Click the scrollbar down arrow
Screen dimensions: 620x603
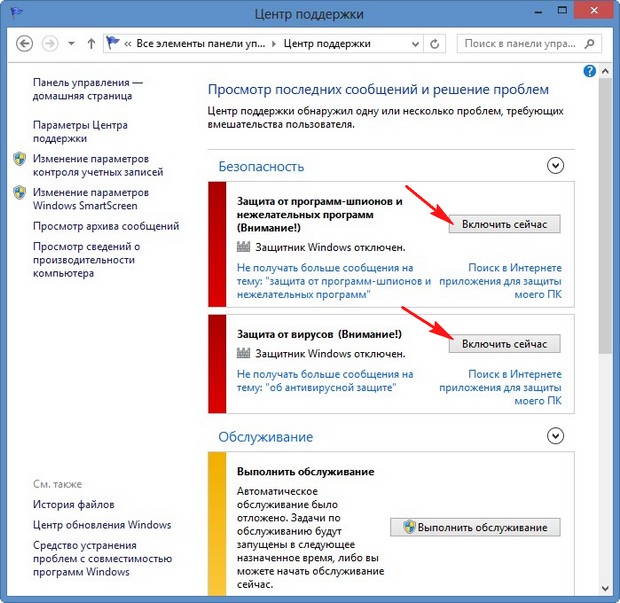point(605,588)
